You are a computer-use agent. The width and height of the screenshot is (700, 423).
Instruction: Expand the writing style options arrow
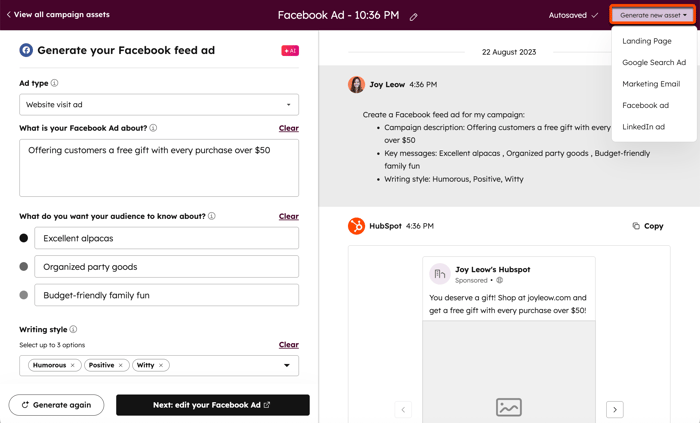click(287, 365)
